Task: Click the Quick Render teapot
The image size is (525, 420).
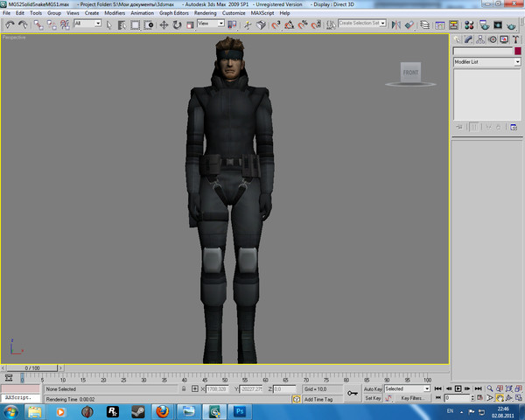Action: tap(511, 25)
